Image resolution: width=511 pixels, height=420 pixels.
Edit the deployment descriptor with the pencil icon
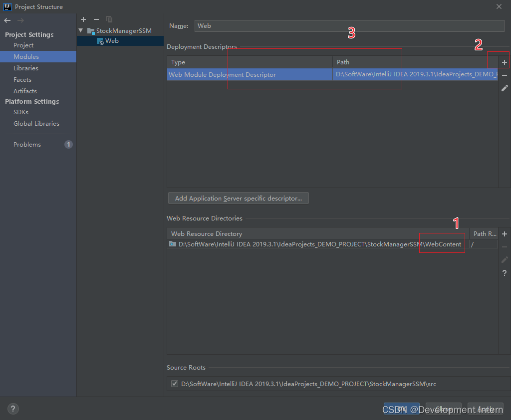[x=505, y=88]
